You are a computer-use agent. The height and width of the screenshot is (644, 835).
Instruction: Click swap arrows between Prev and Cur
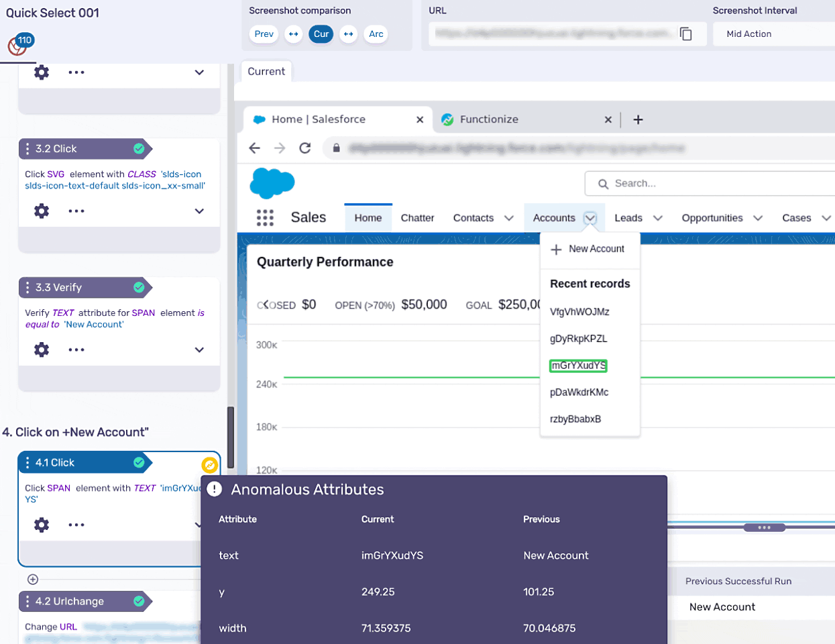coord(294,34)
